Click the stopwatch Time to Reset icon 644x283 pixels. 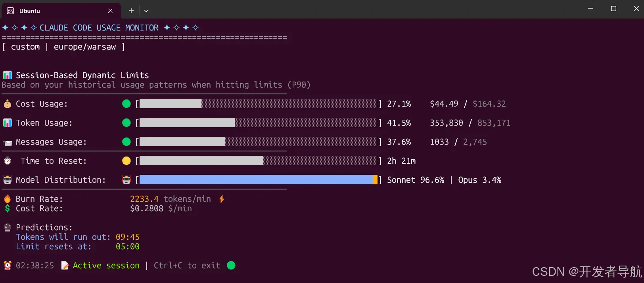[7, 161]
